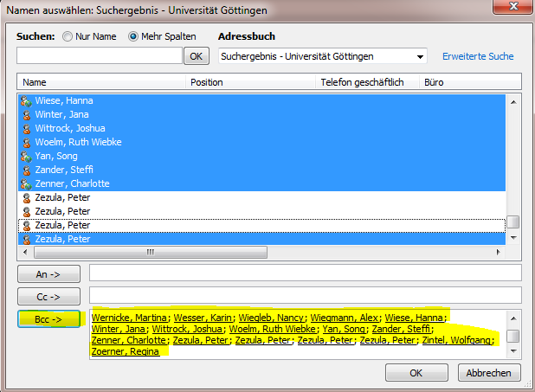Click person icon for Zander, Steffi
This screenshot has width=535, height=392.
[x=26, y=170]
